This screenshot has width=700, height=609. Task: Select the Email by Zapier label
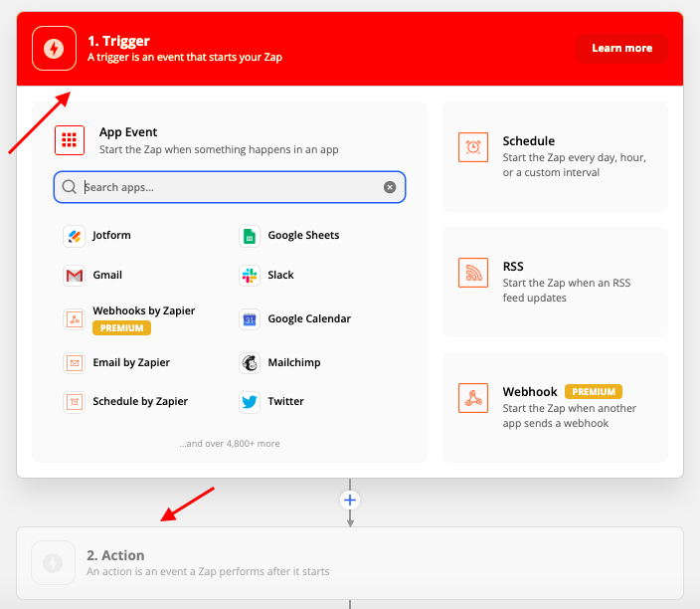click(131, 362)
